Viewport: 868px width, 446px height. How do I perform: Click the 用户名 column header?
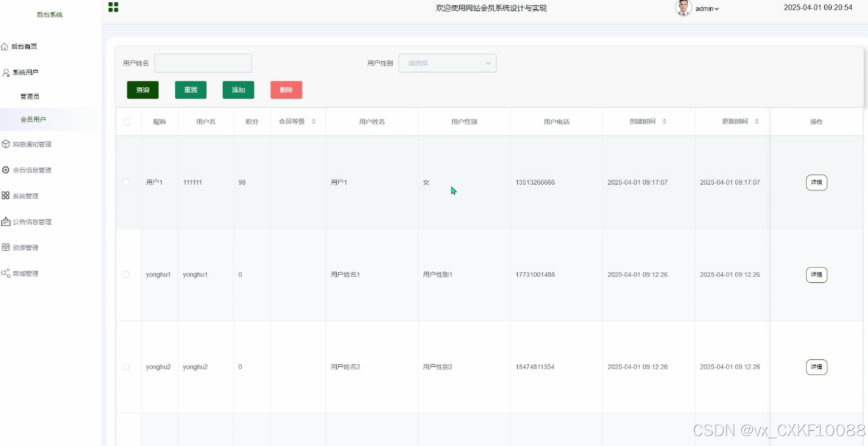[x=206, y=122]
